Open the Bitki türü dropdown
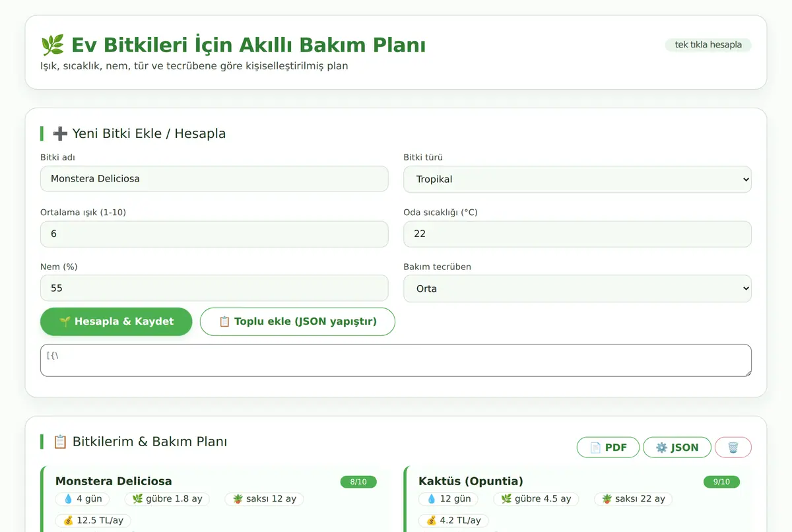 click(x=577, y=179)
